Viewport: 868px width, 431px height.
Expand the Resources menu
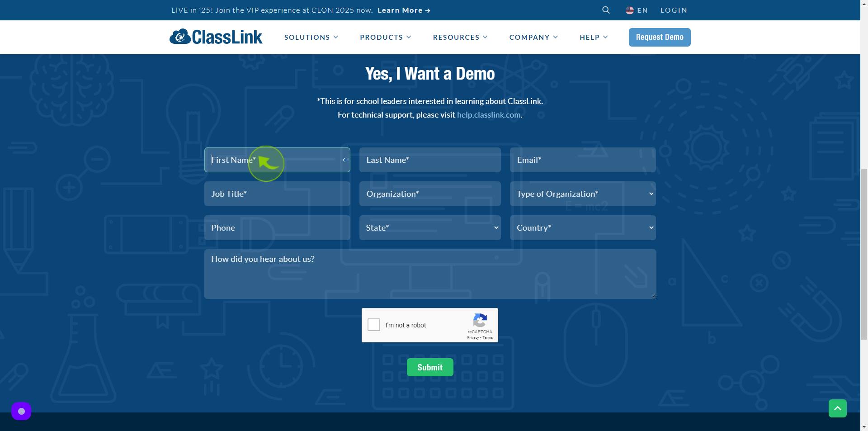coord(460,37)
